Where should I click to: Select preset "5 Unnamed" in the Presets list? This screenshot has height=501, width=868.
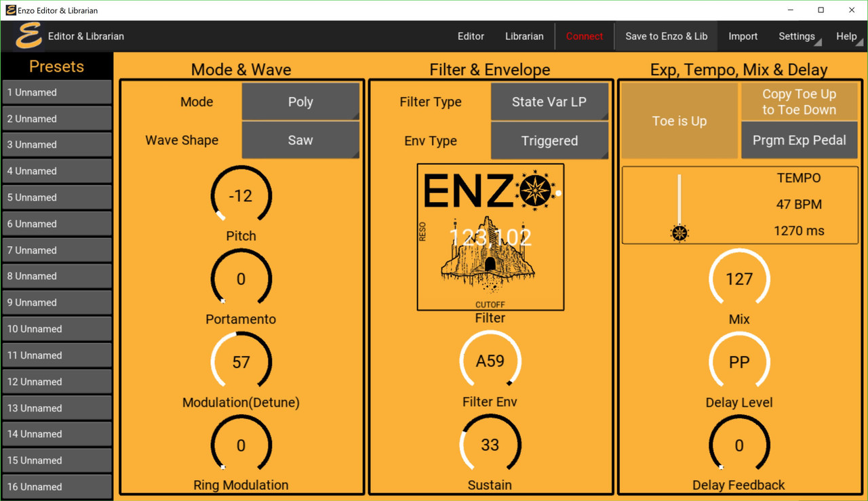pos(57,197)
